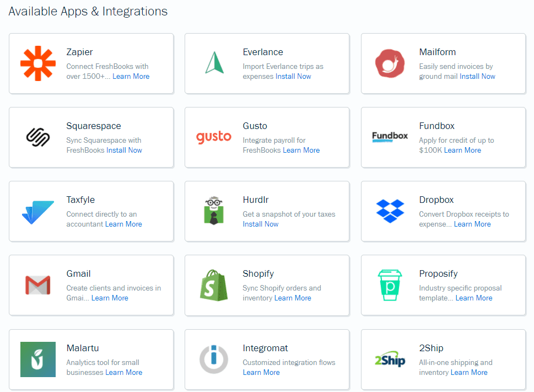Select the Dropbox card title
The height and width of the screenshot is (392, 534).
click(436, 200)
